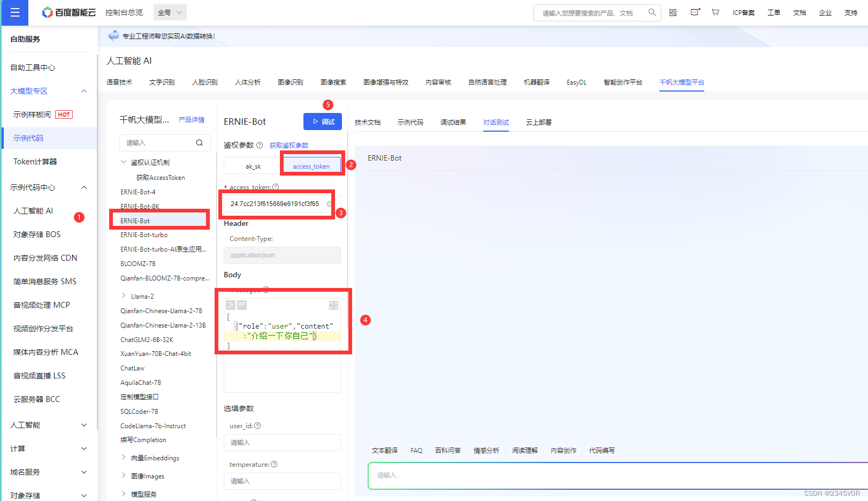Screen dimensions: 868x501
Task: Expand the Body editor to fullscreen
Action: [x=333, y=305]
